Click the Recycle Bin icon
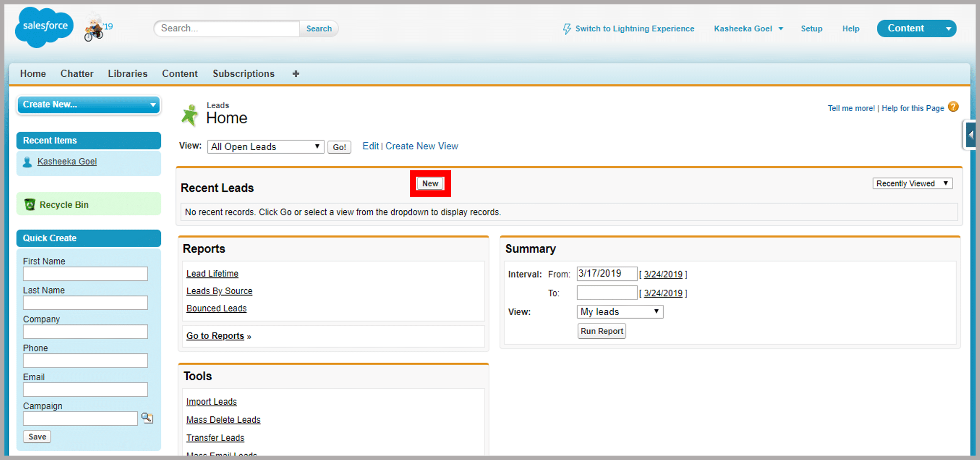This screenshot has height=460, width=980. (30, 205)
